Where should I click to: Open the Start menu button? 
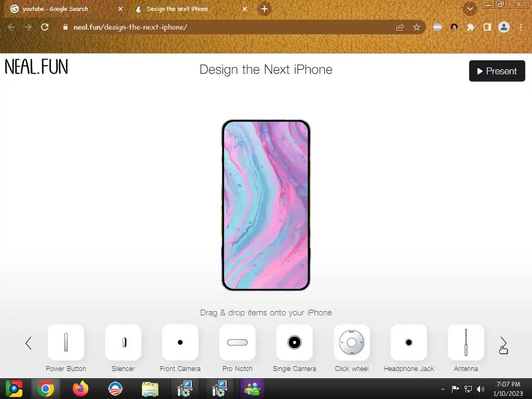(14, 389)
